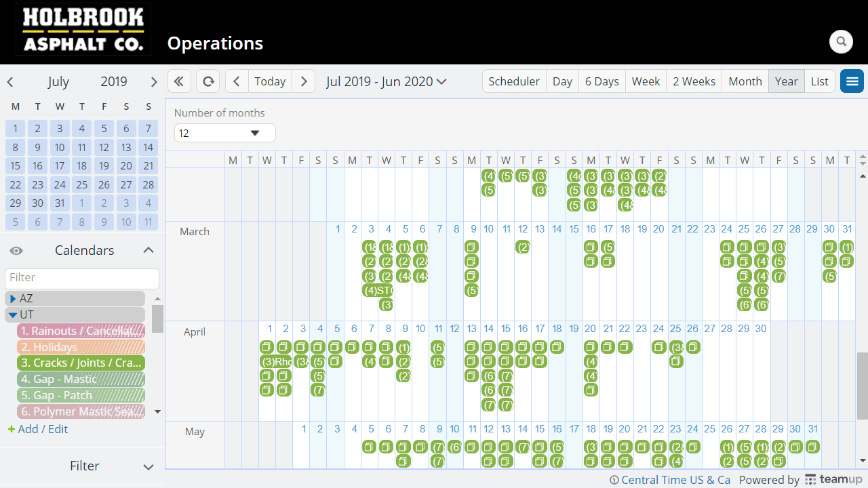Open the search magnifier icon
This screenshot has height=488, width=868.
[x=841, y=41]
